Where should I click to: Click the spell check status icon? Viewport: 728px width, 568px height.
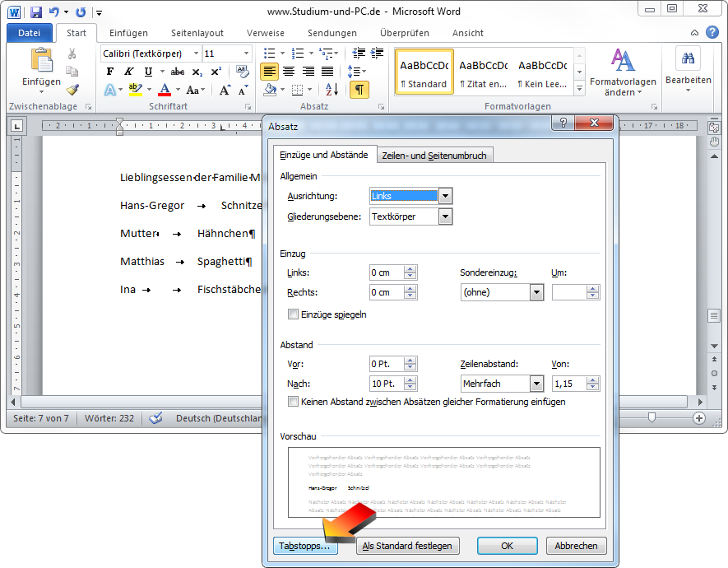click(x=155, y=418)
